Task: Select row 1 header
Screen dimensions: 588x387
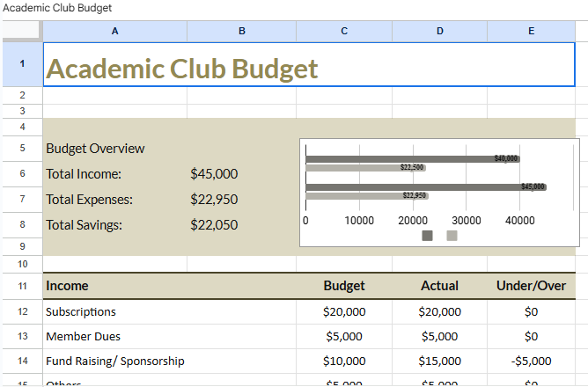Action: [21, 64]
